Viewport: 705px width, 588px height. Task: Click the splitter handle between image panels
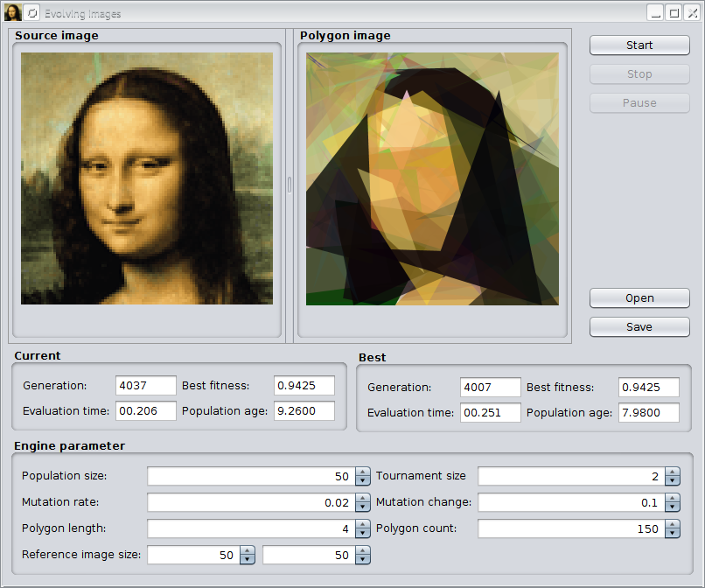click(290, 185)
